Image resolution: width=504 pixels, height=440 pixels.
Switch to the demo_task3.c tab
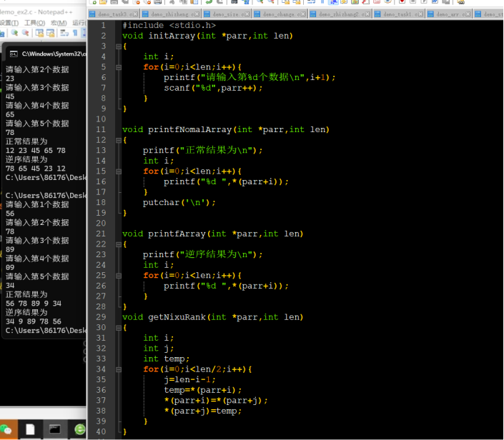point(114,14)
